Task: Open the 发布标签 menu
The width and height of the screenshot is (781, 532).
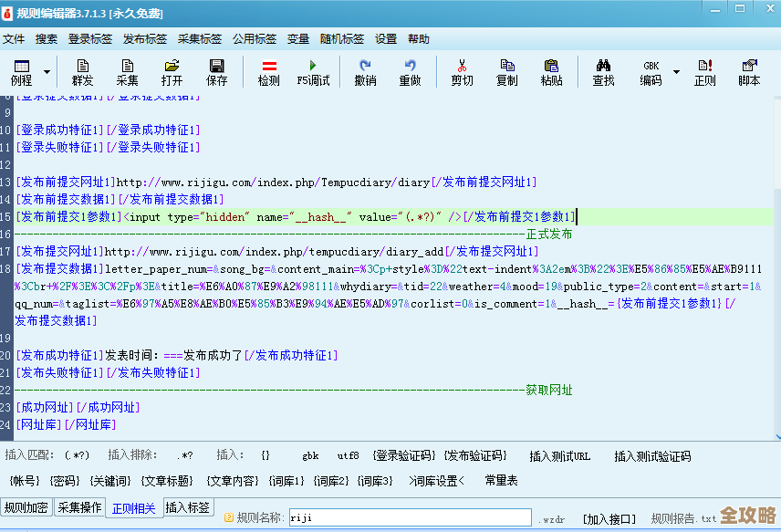Action: point(145,39)
